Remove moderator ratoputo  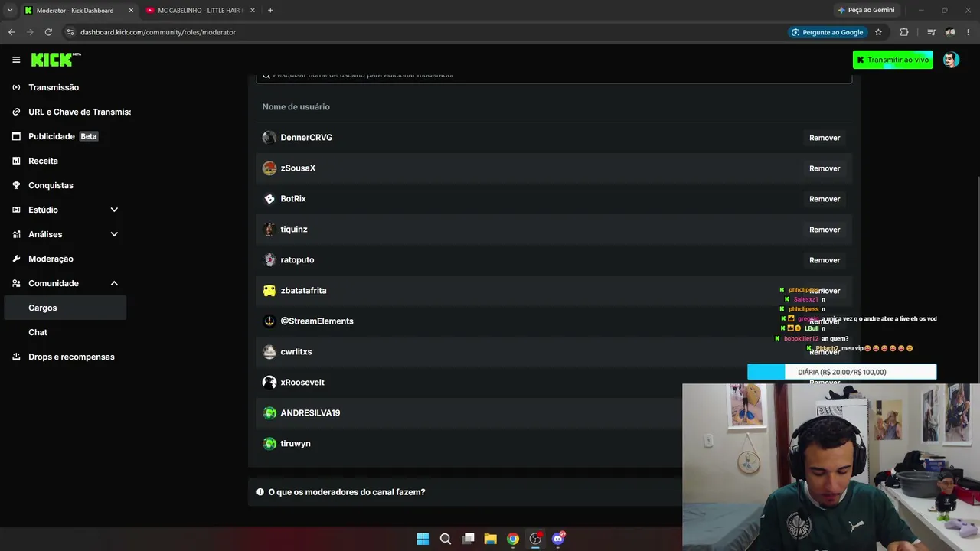[x=825, y=260]
